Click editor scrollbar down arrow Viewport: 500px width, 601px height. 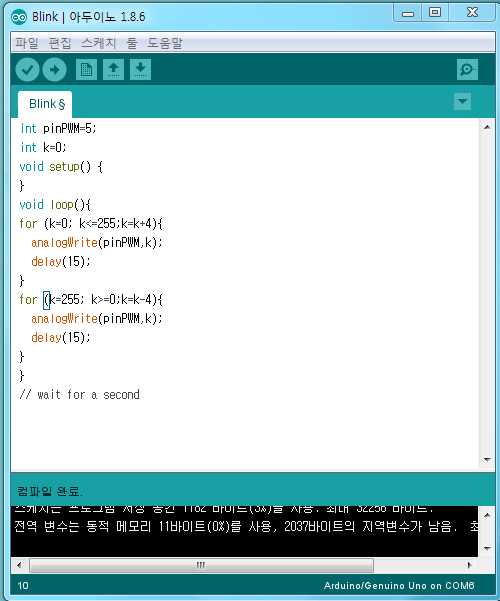(487, 459)
